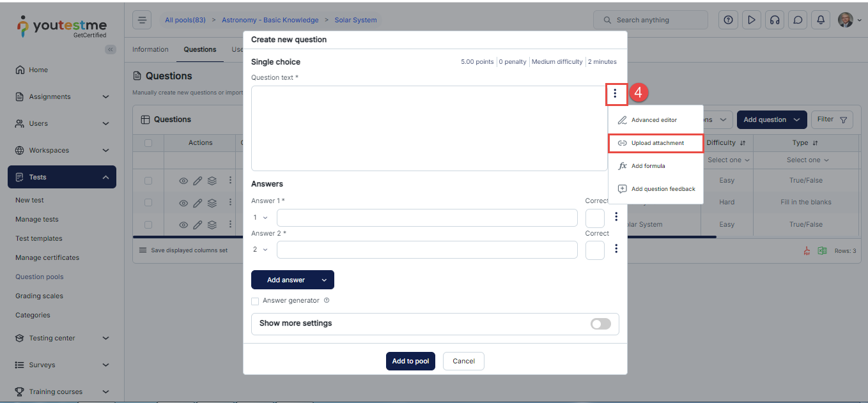Enable the Answer generator checkbox

pyautogui.click(x=255, y=301)
